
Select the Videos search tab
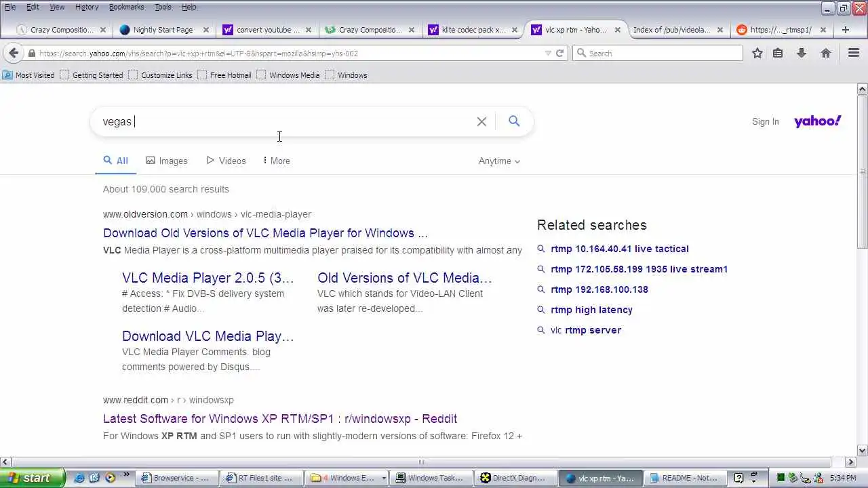[x=226, y=161]
